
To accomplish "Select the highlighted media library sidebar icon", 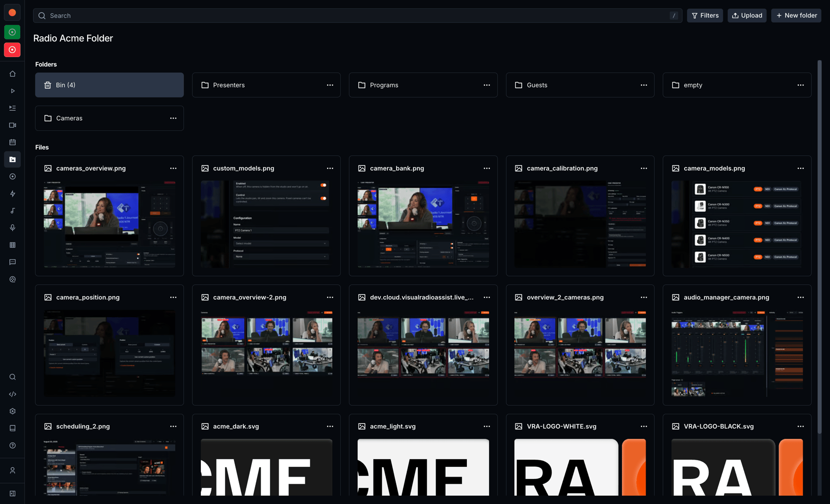I will point(13,159).
